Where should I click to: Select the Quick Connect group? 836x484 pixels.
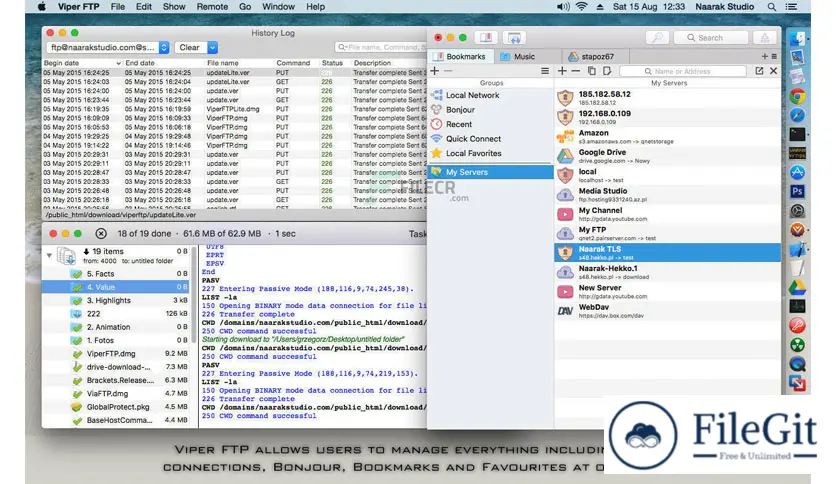click(x=491, y=139)
